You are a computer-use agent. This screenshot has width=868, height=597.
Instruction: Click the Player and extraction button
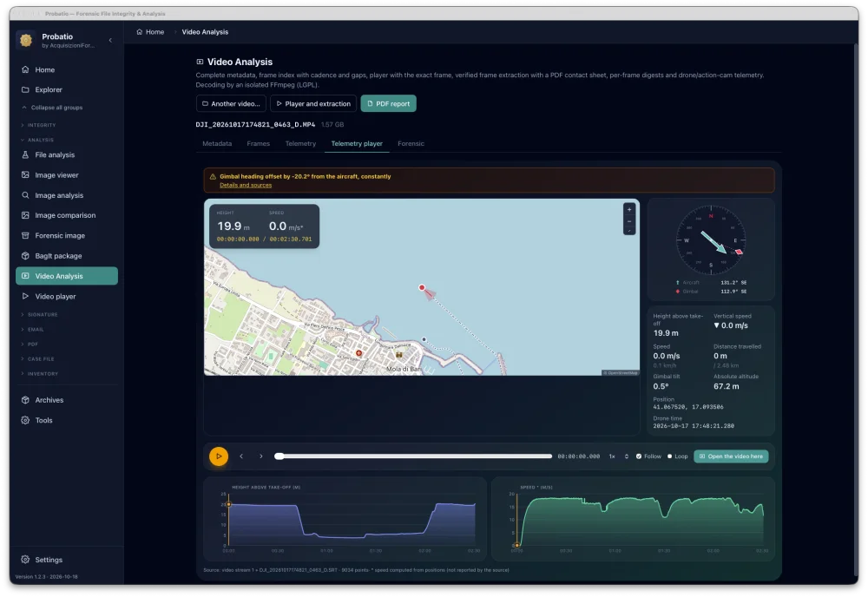pyautogui.click(x=313, y=103)
